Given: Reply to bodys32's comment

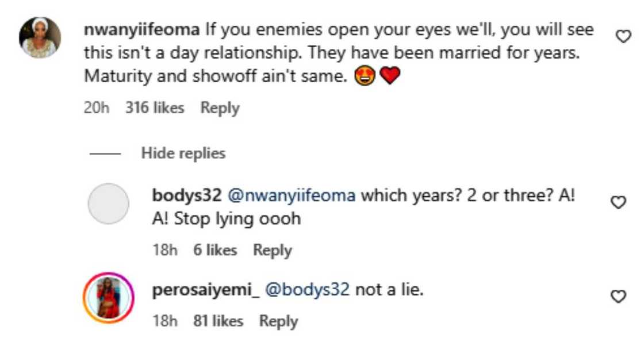Looking at the screenshot, I should pyautogui.click(x=274, y=251).
